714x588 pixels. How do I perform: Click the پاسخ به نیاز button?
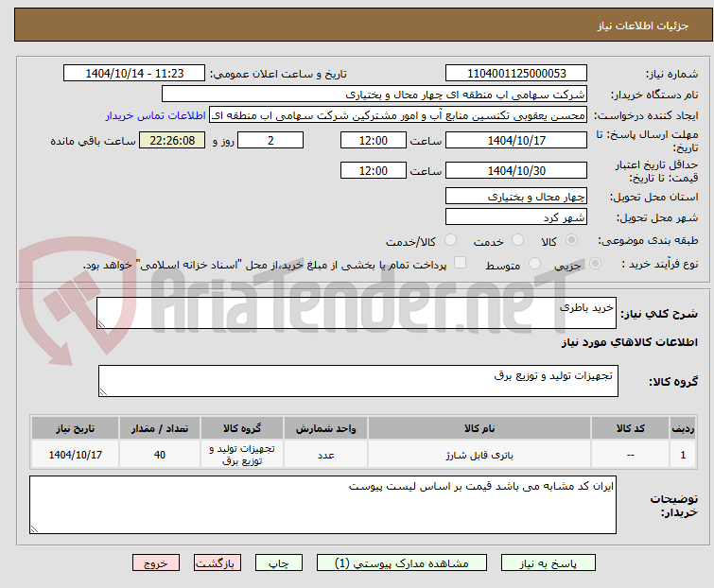[x=549, y=563]
